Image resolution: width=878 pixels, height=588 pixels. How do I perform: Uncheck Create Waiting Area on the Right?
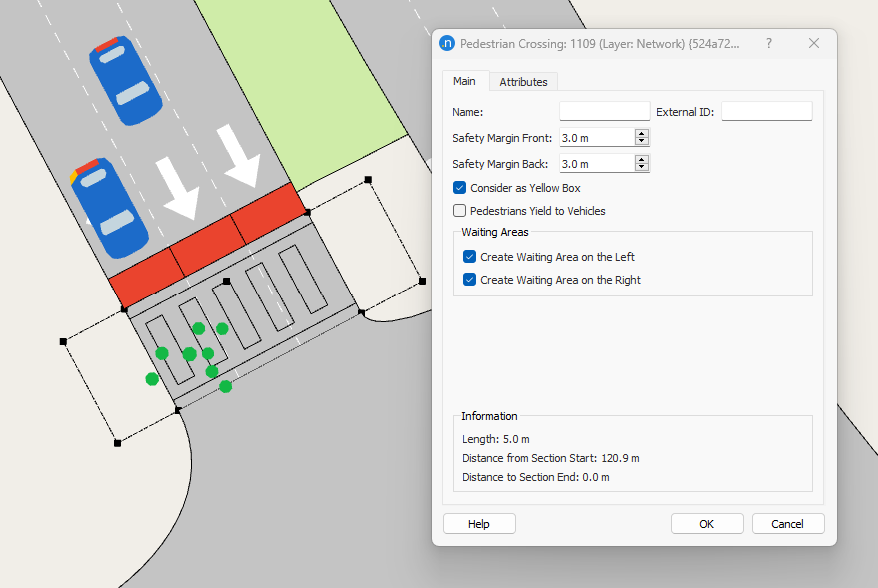click(x=470, y=280)
